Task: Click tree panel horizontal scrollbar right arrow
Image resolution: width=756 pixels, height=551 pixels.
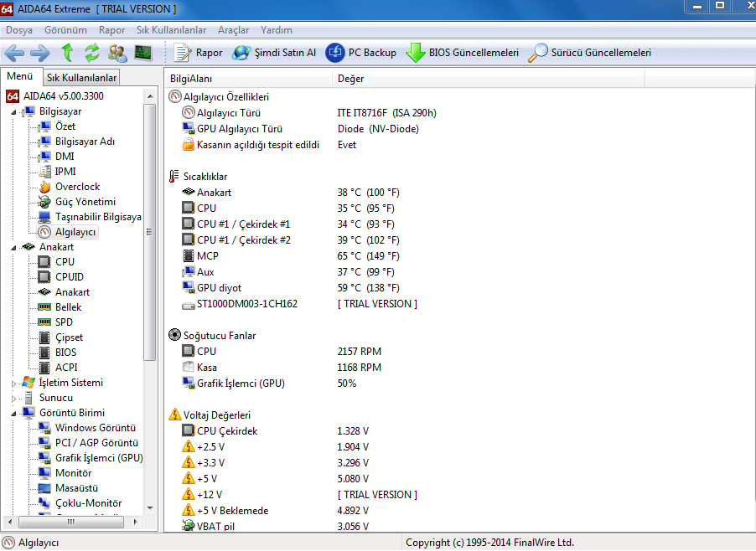Action: [x=136, y=522]
